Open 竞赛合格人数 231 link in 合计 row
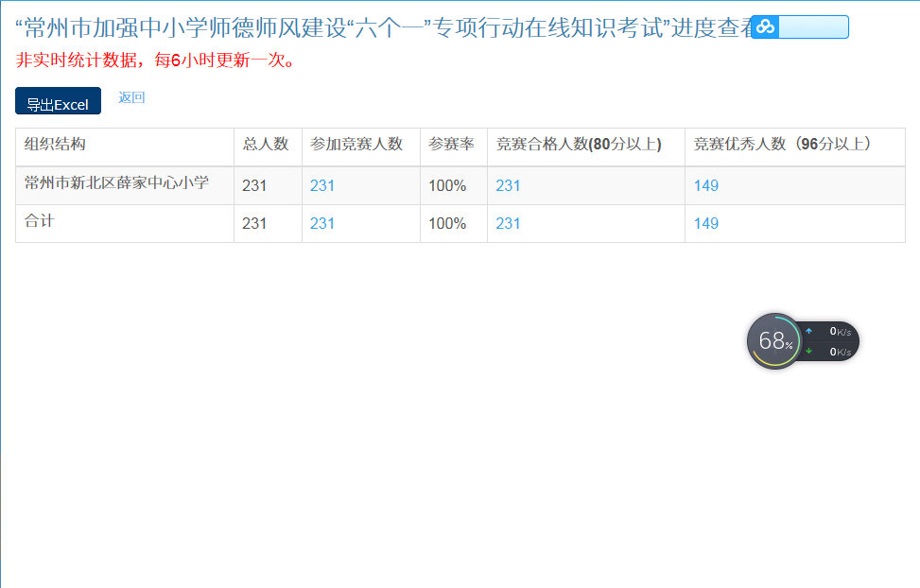The height and width of the screenshot is (588, 920). click(x=508, y=223)
